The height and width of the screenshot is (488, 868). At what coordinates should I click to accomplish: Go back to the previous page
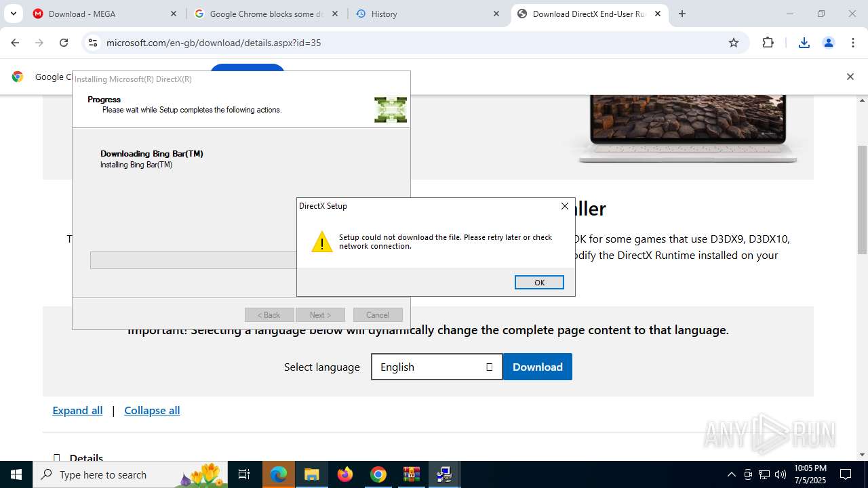[x=15, y=43]
